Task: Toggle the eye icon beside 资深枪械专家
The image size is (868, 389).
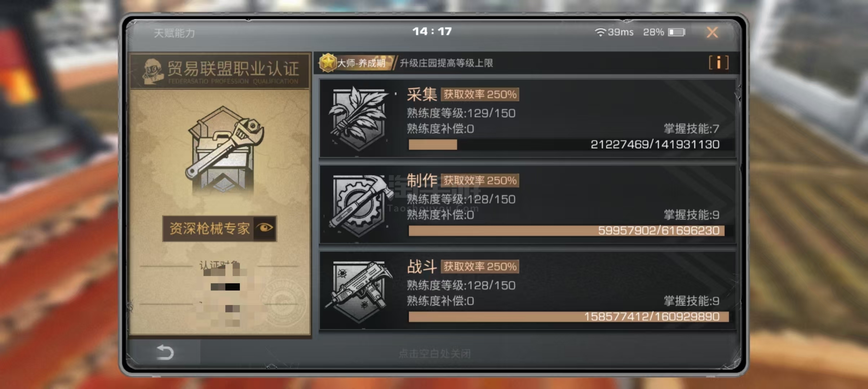Action: click(265, 228)
